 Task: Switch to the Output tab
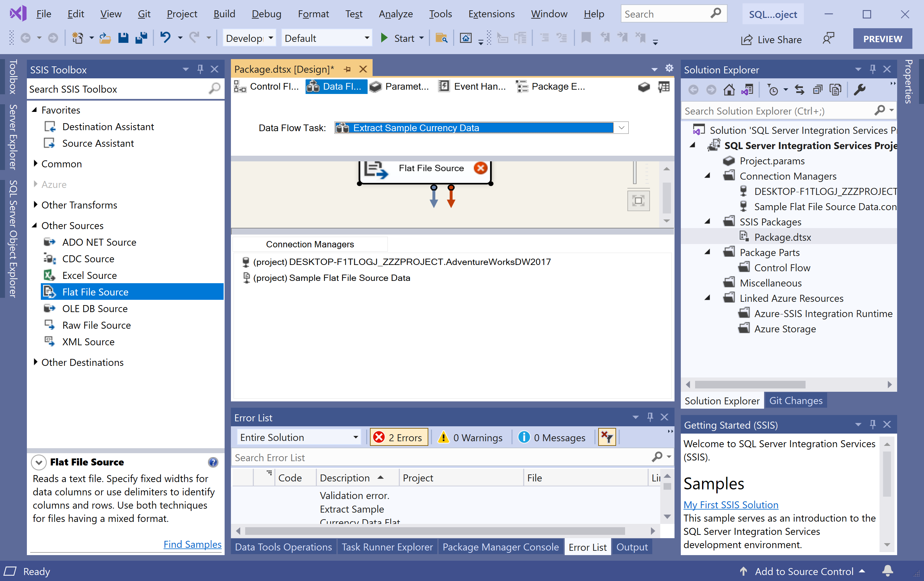[632, 547]
